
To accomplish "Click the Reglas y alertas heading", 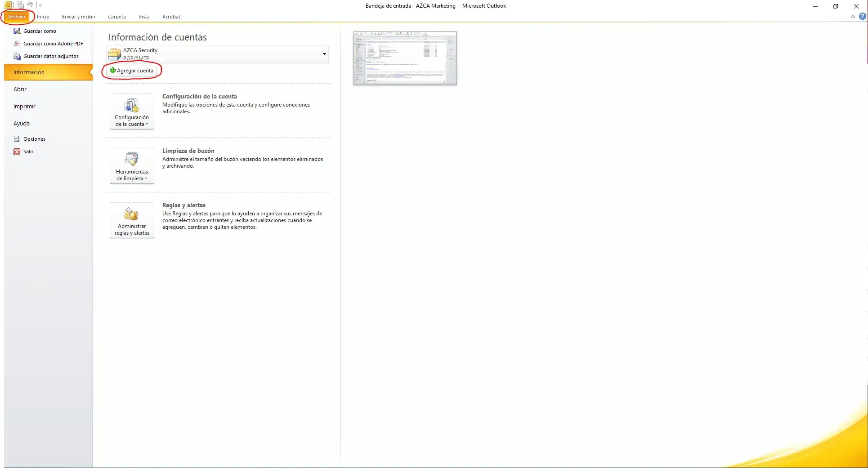I will [x=184, y=205].
